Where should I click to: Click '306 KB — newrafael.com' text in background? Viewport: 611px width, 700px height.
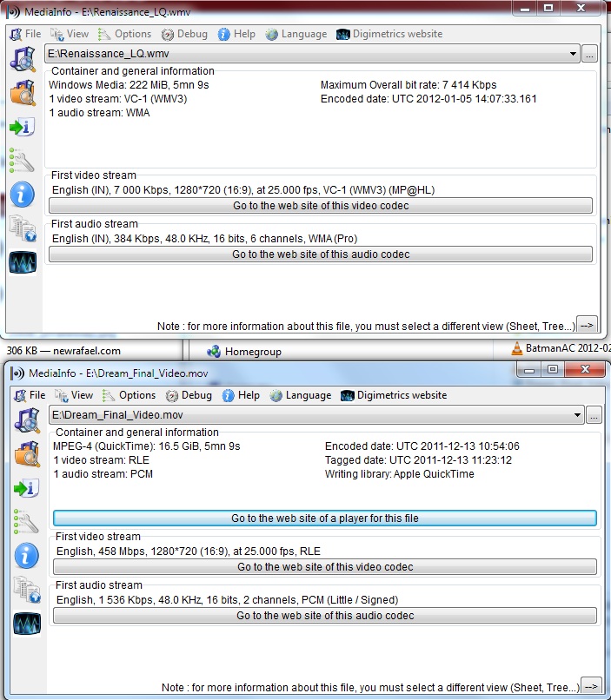[x=63, y=351]
